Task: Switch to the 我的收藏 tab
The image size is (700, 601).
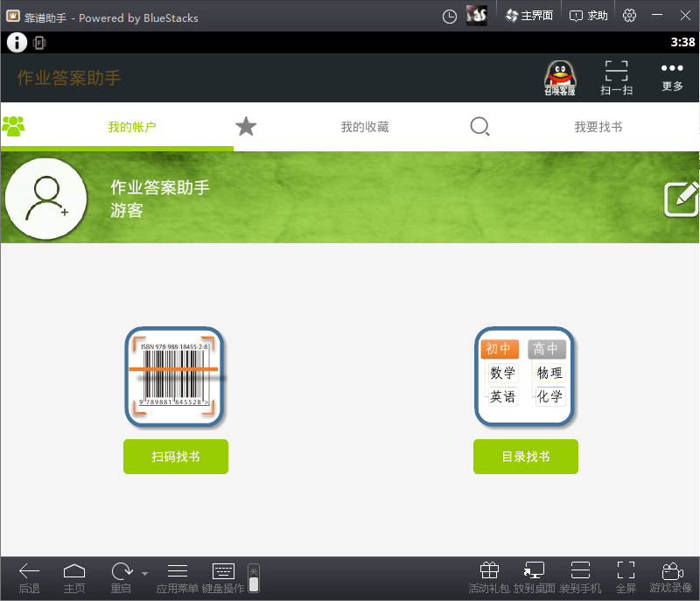Action: point(364,127)
